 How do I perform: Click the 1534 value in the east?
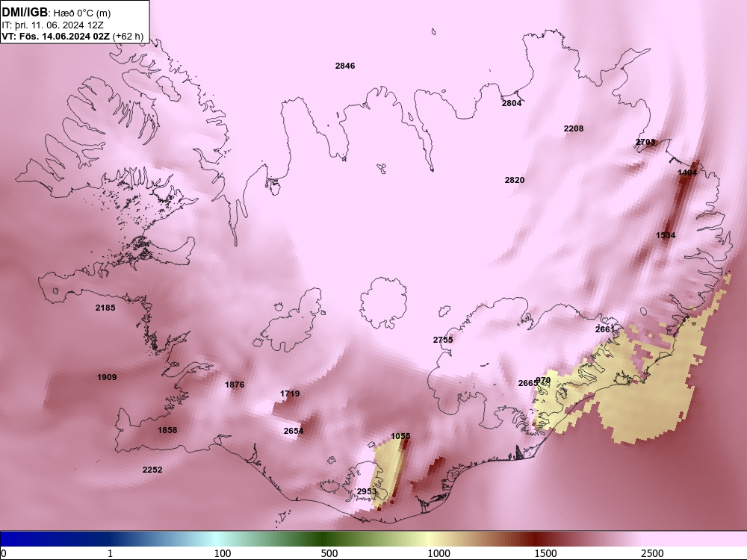coord(666,235)
